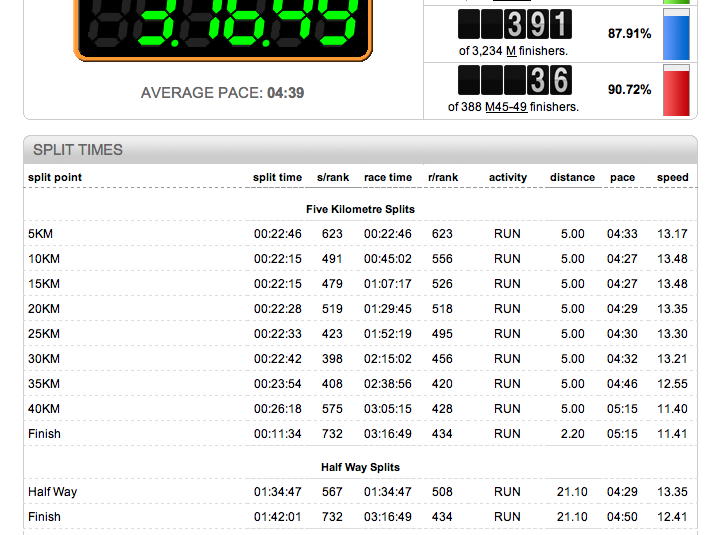Click the blue 87.91% percentile bar
This screenshot has width=712, height=535.
(x=676, y=35)
